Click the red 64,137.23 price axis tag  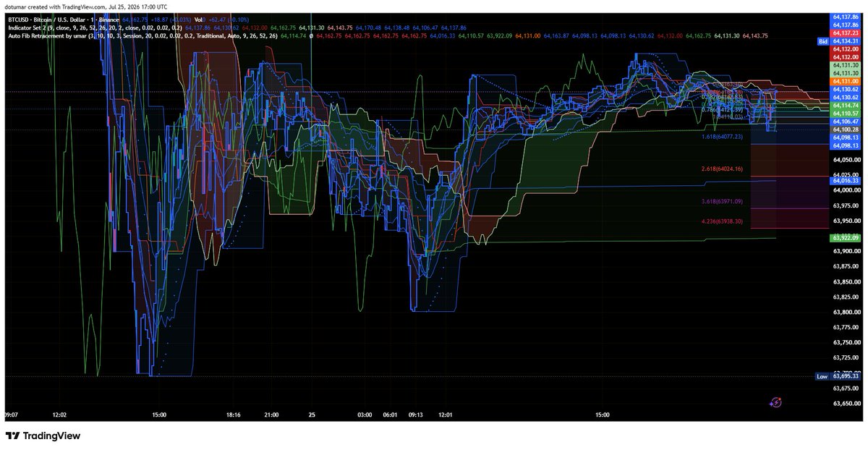[x=846, y=33]
